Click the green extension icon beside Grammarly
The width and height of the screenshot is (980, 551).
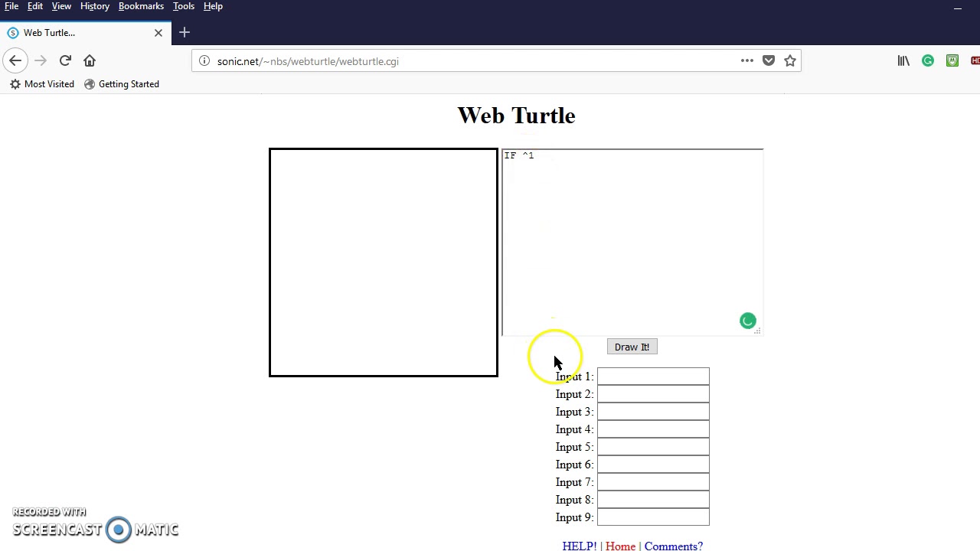tap(952, 60)
